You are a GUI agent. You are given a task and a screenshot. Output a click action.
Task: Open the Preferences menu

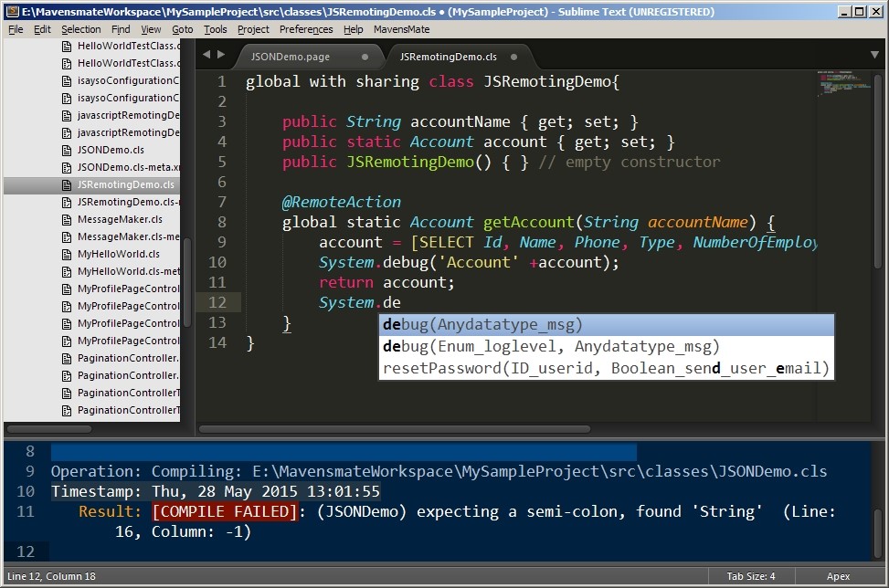click(x=306, y=29)
